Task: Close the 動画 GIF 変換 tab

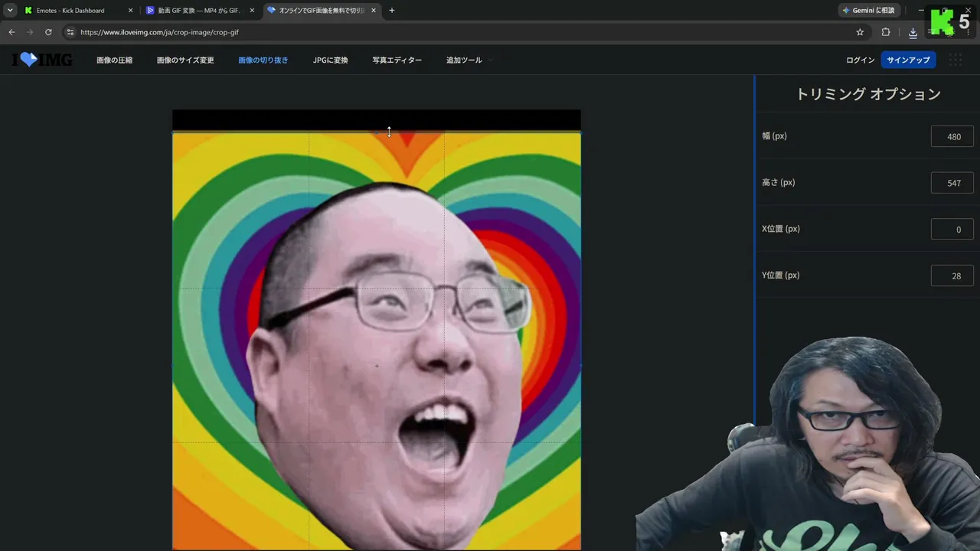Action: [x=252, y=11]
